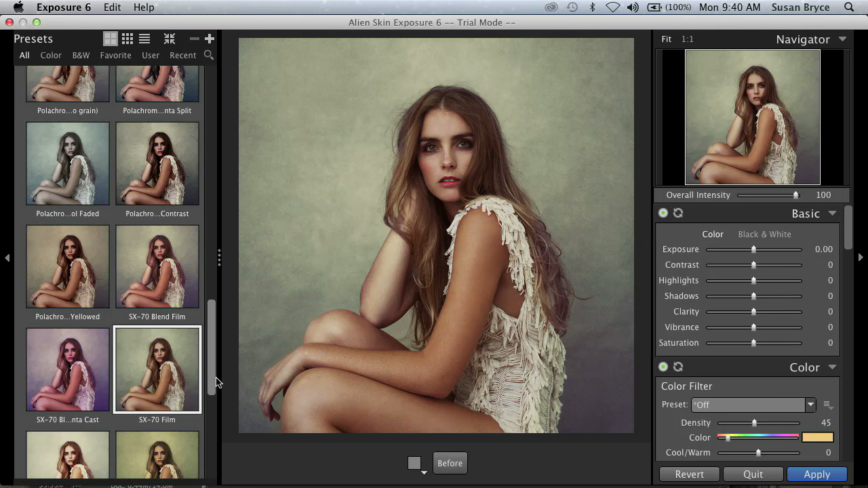Click the Presets panel scrollbar thumb

212,347
